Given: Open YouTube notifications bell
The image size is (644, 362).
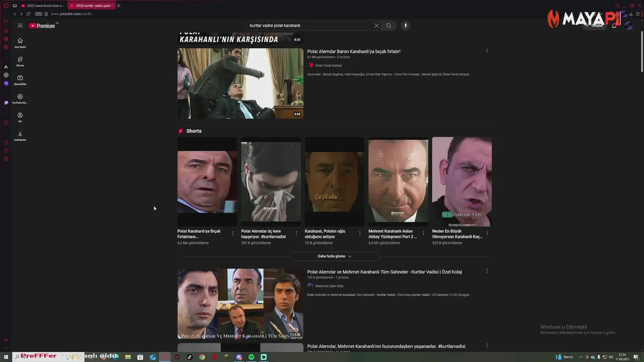Looking at the screenshot, I should click(614, 26).
